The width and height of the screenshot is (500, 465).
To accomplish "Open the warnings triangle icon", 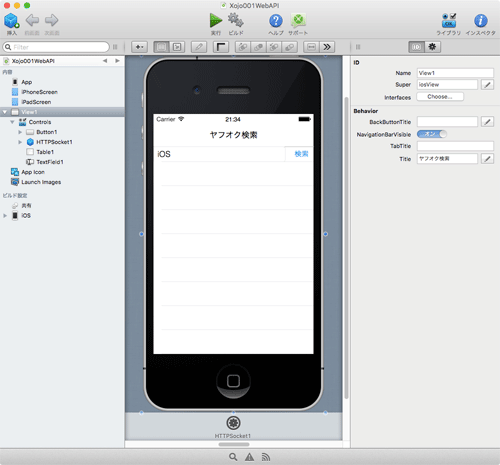I will click(x=249, y=457).
